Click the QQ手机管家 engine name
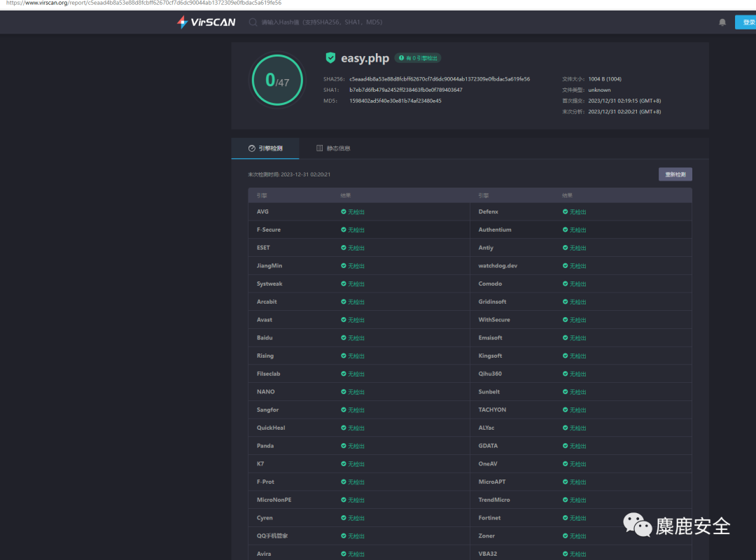This screenshot has width=756, height=560. tap(272, 536)
